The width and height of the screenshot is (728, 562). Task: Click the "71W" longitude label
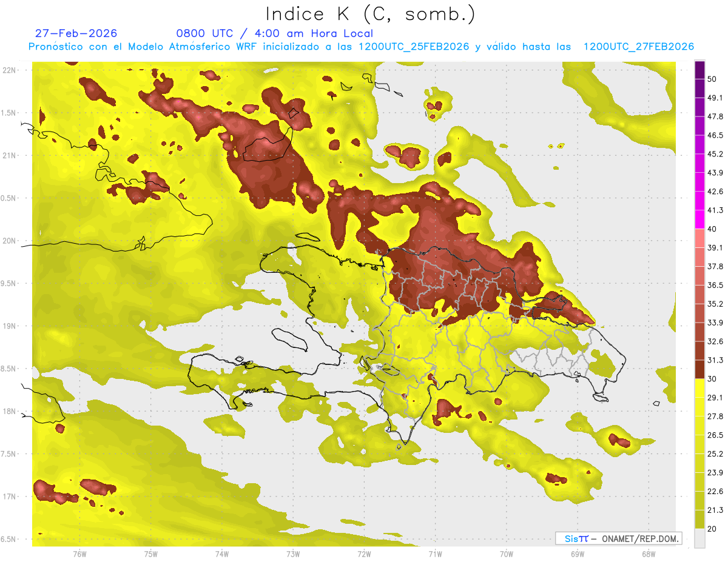[435, 554]
